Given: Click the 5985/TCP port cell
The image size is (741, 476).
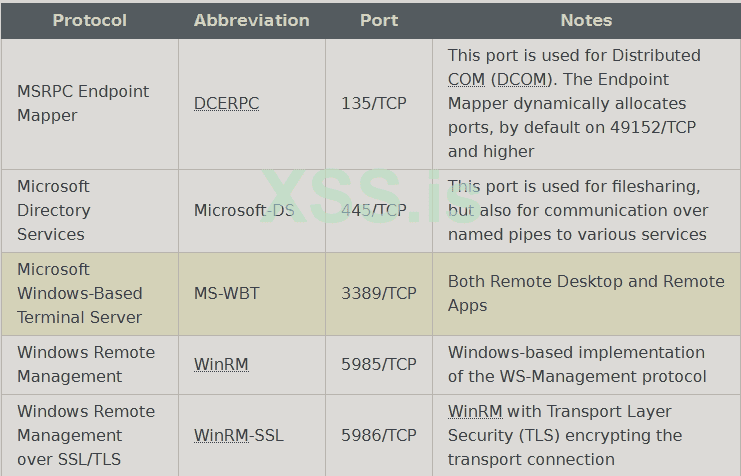Looking at the screenshot, I should [378, 364].
